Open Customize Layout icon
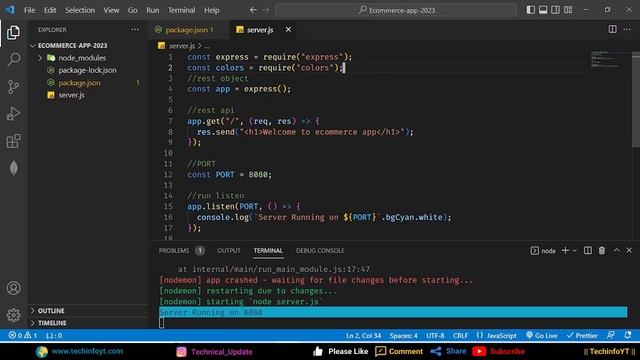 (568, 10)
